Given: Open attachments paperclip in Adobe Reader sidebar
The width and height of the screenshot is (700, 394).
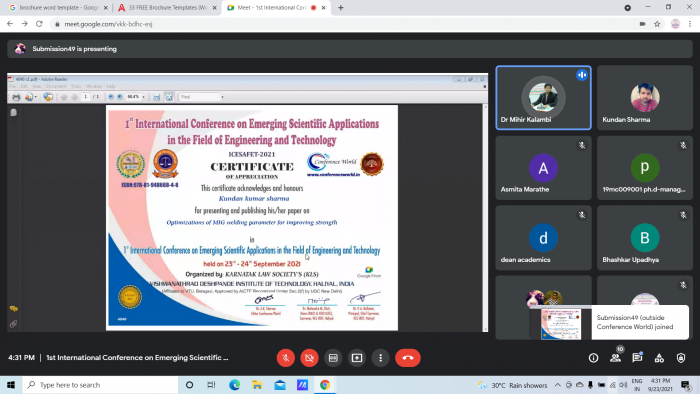Looking at the screenshot, I should [x=13, y=324].
